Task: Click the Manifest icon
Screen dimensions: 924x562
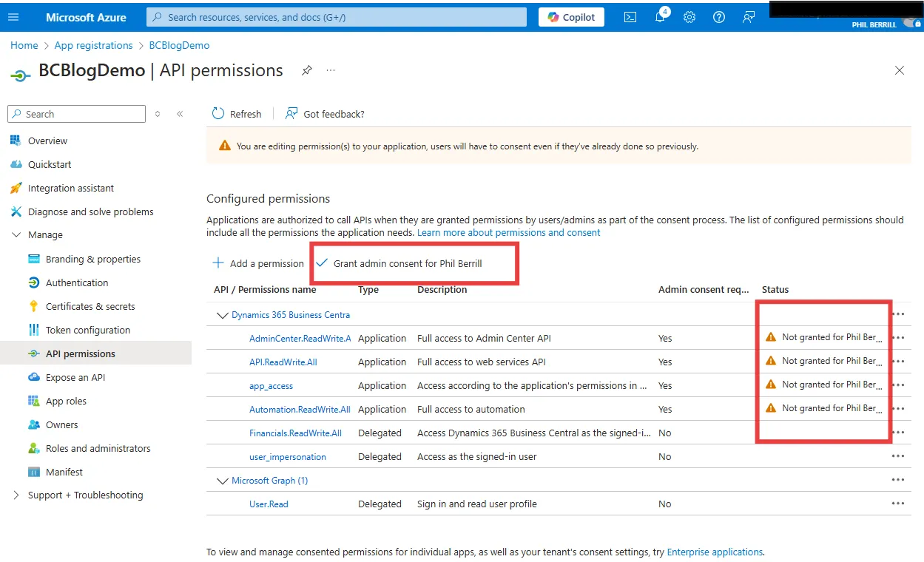Action: pos(33,472)
